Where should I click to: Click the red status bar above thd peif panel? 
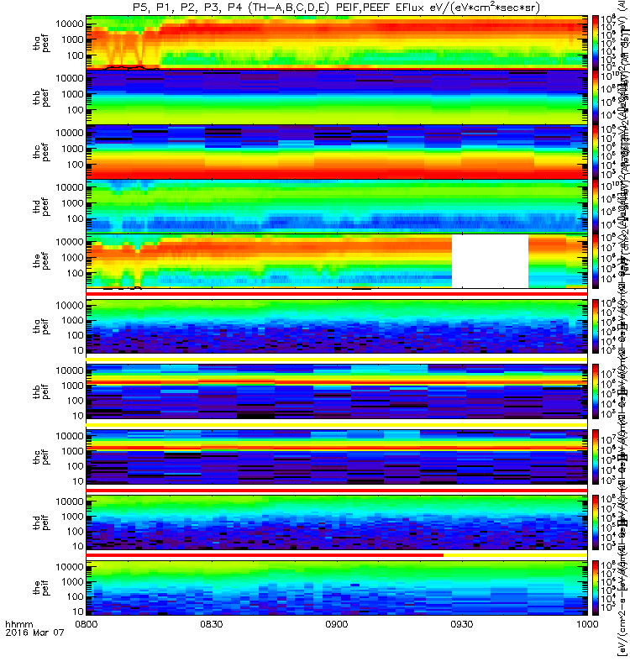pos(337,490)
